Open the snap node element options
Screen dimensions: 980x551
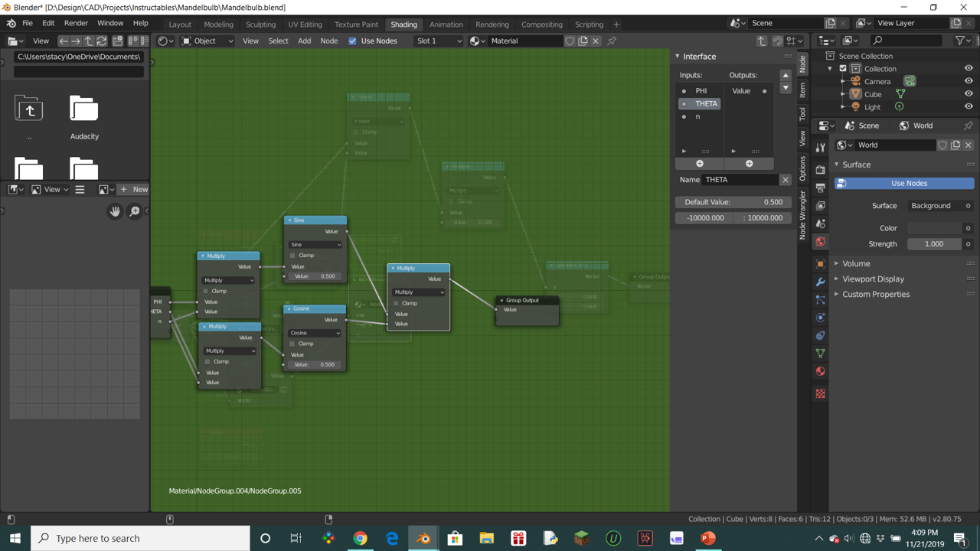(x=795, y=41)
